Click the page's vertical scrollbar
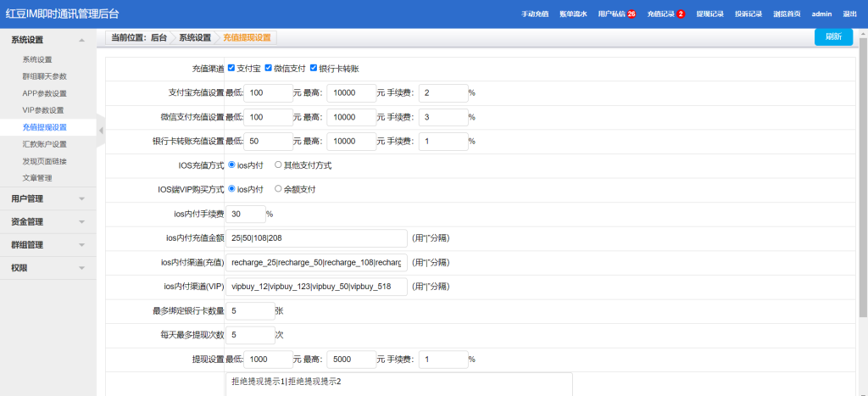The height and width of the screenshot is (396, 868). click(x=863, y=170)
